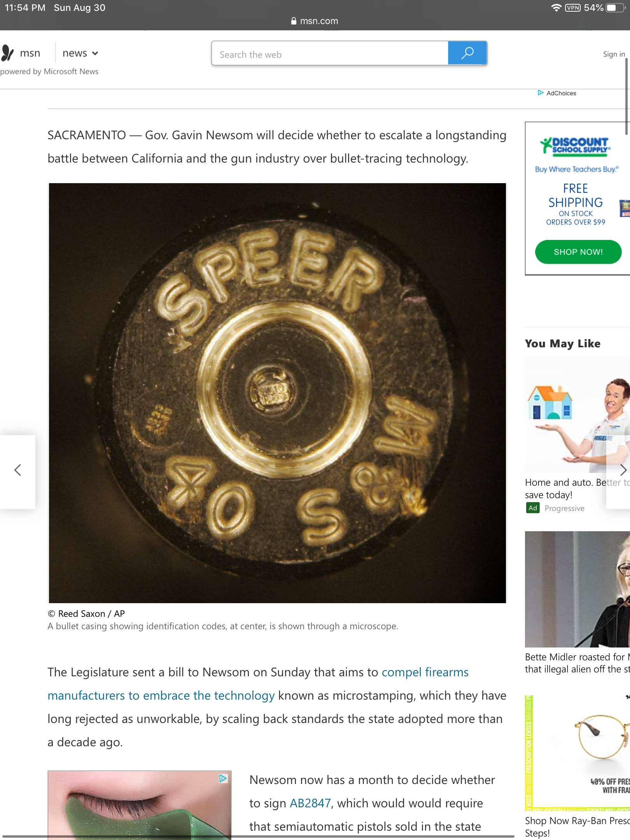This screenshot has height=840, width=630.
Task: Tap the VPN status indicator
Action: coord(573,8)
